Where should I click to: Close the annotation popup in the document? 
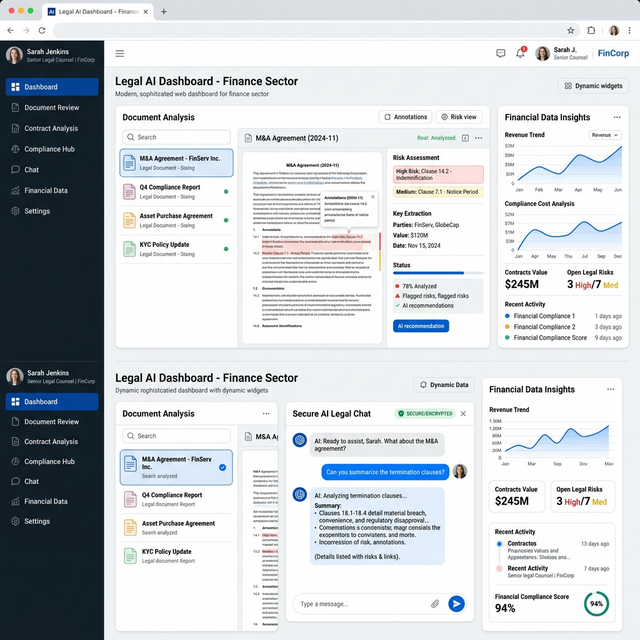[373, 197]
